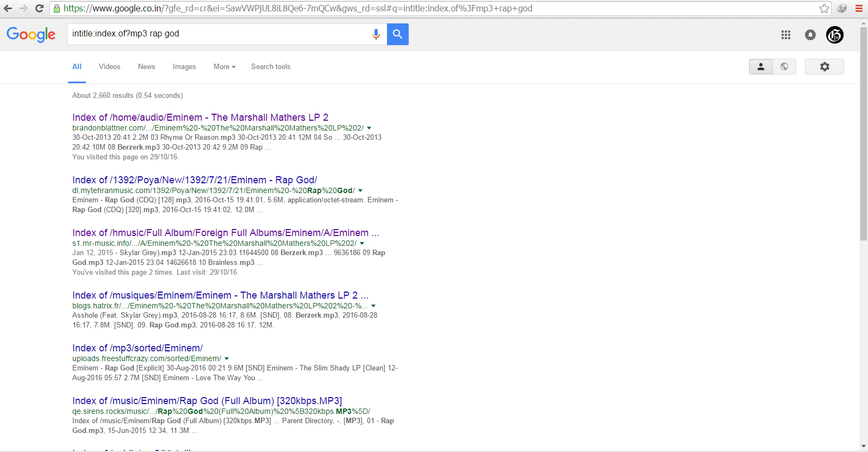The image size is (868, 452).
Task: Open the Chrome menu (hamburger icon)
Action: coord(859,8)
